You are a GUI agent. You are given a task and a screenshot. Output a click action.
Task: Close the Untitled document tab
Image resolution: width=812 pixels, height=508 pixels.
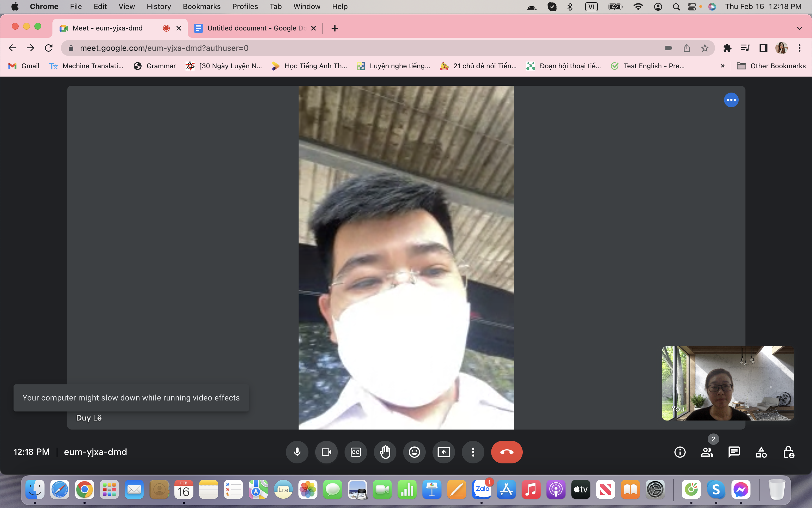pos(314,28)
